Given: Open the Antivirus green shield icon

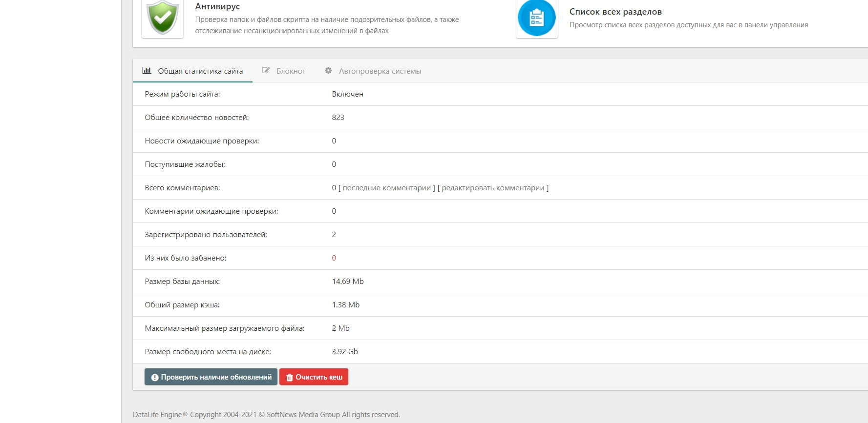Looking at the screenshot, I should tap(163, 18).
